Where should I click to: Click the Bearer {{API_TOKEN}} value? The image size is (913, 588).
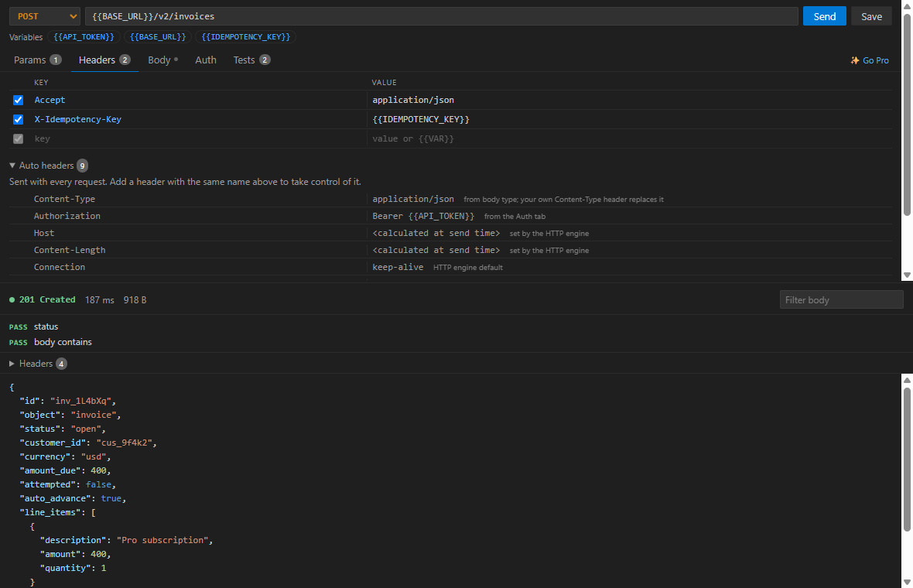click(423, 216)
